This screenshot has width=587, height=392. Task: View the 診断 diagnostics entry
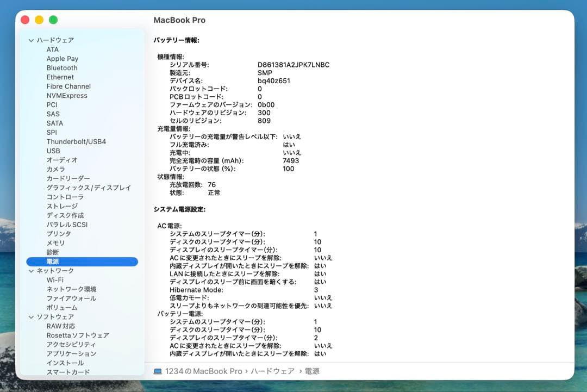pyautogui.click(x=52, y=252)
